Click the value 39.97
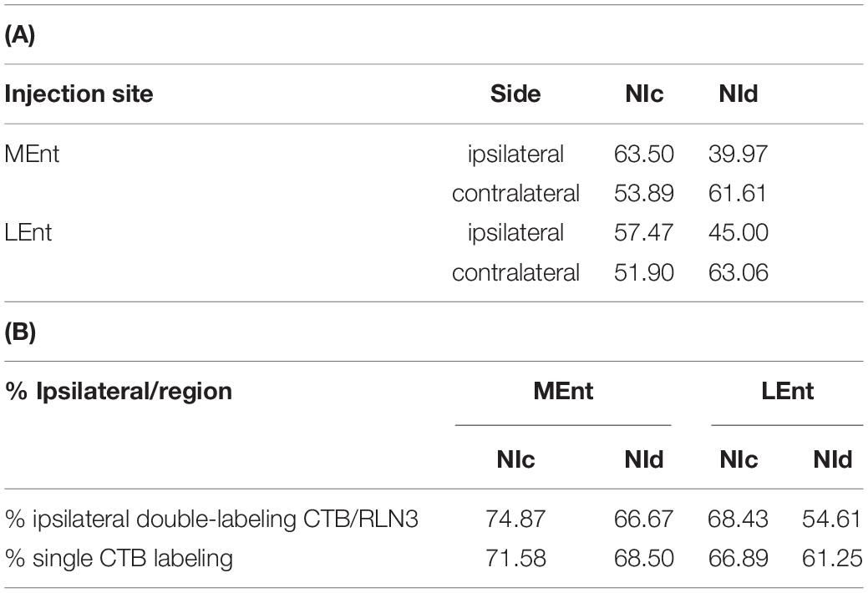The image size is (868, 593). [738, 154]
